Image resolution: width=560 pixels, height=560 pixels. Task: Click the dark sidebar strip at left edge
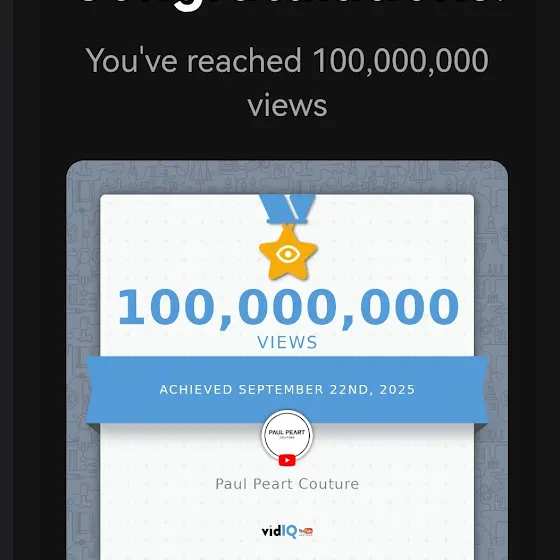point(7,280)
